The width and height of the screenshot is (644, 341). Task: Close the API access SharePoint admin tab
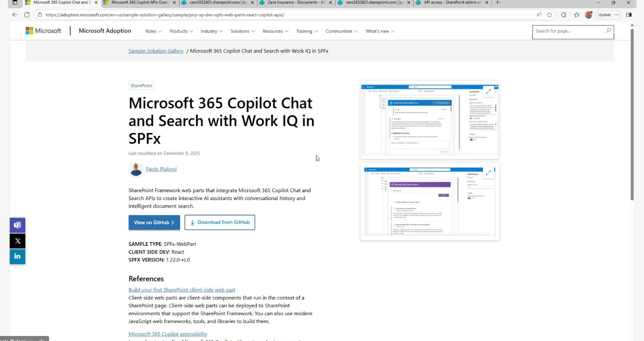coord(487,3)
